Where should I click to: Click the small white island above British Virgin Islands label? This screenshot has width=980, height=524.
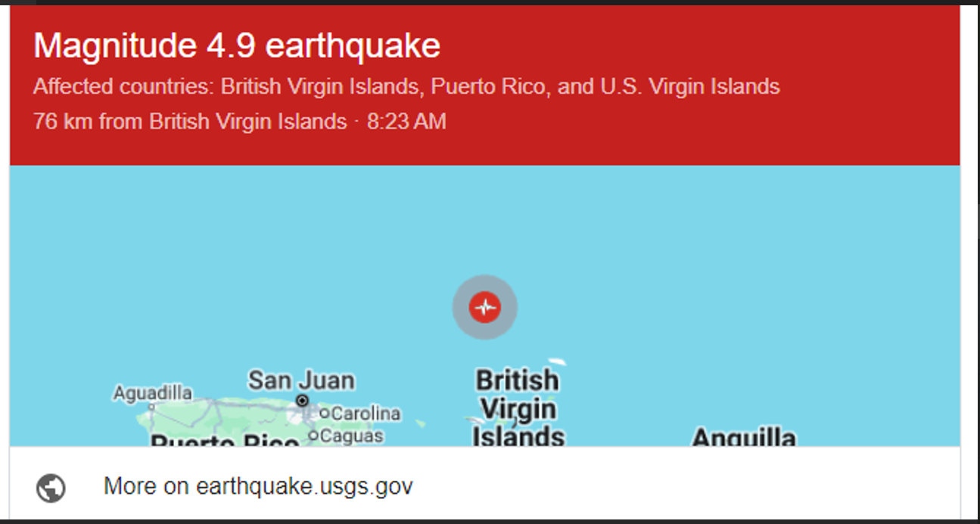click(557, 362)
